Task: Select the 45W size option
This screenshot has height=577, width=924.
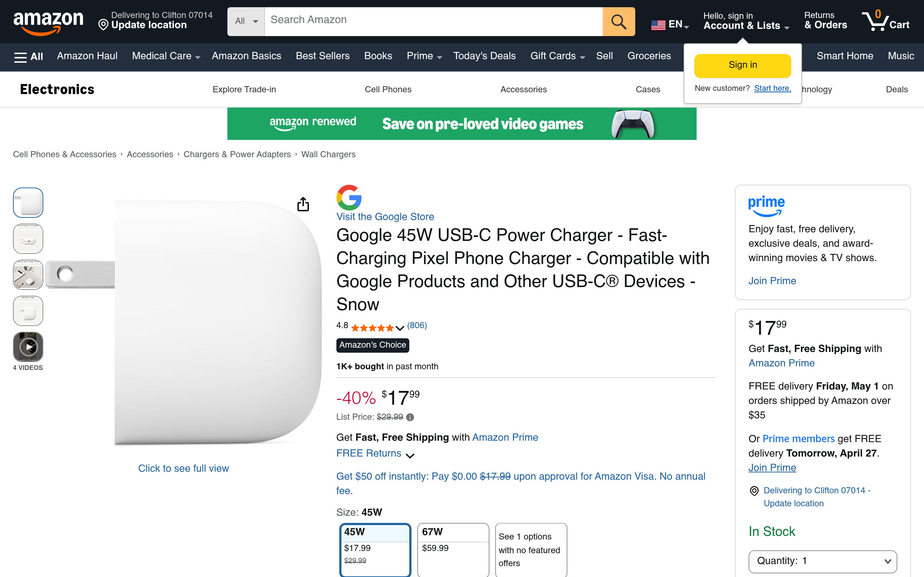Action: pos(375,549)
